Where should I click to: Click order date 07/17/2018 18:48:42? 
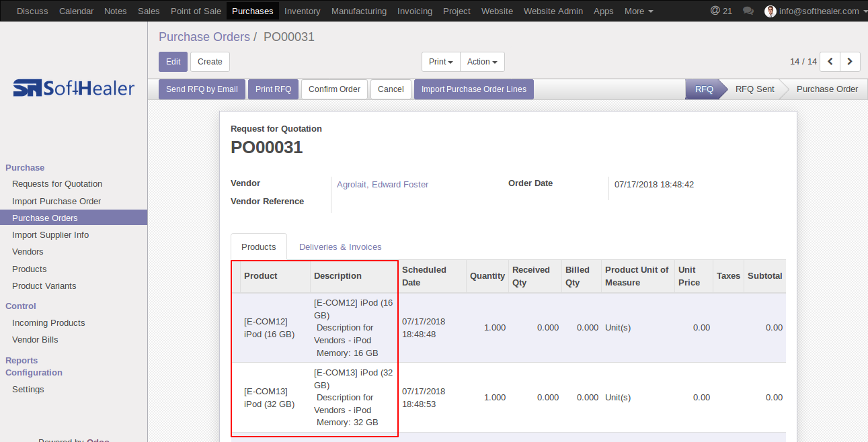click(654, 184)
